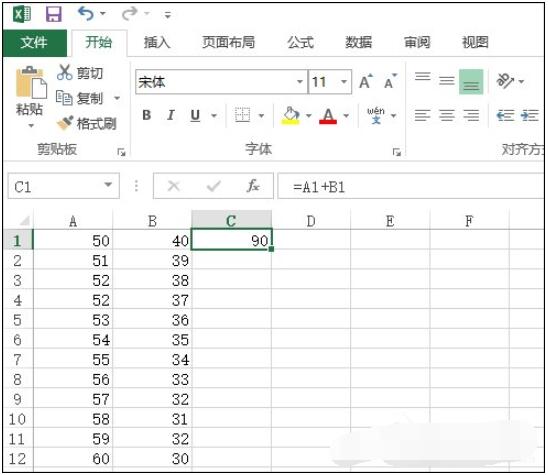Expand the font size dropdown arrow

coord(344,82)
